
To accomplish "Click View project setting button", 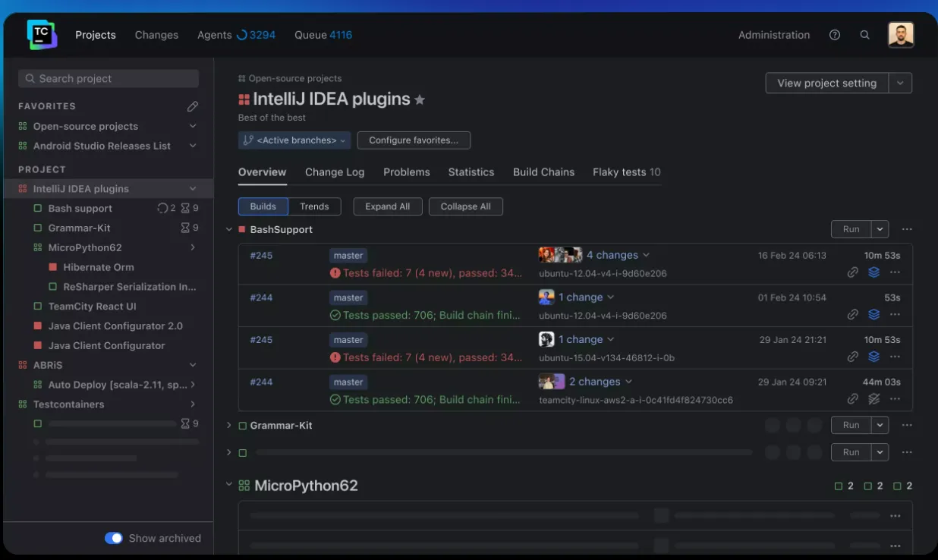I will click(827, 83).
